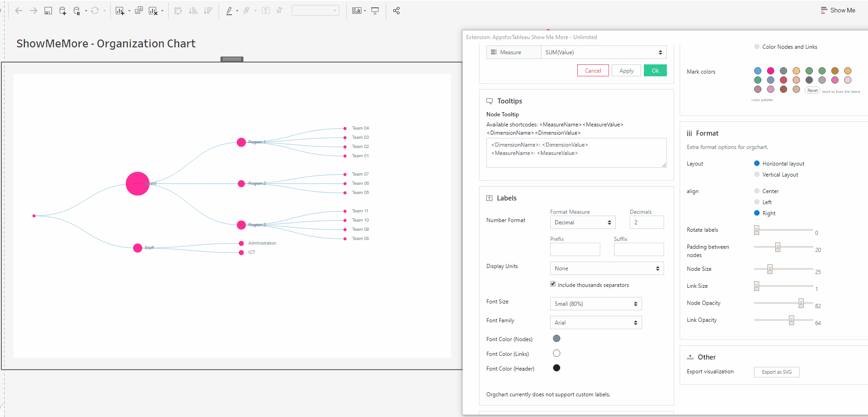Click the Cancel button

click(593, 71)
